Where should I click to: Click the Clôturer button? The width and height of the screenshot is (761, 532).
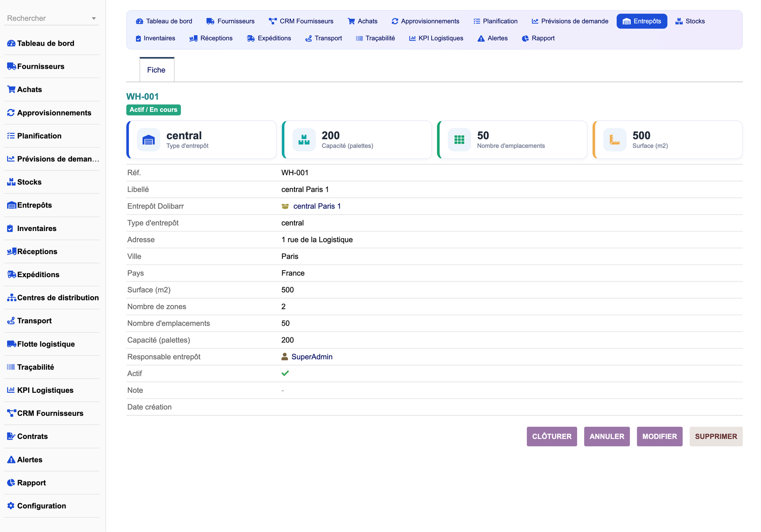tap(552, 437)
